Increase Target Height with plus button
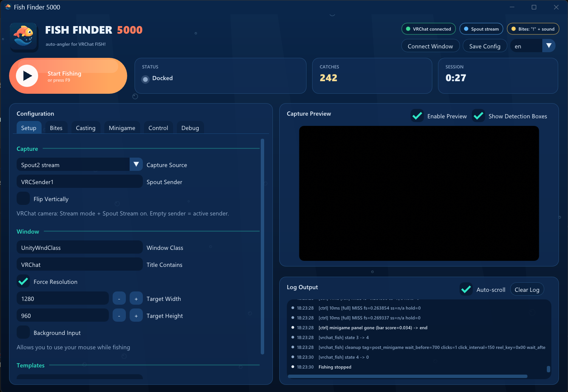568x392 pixels. [136, 316]
